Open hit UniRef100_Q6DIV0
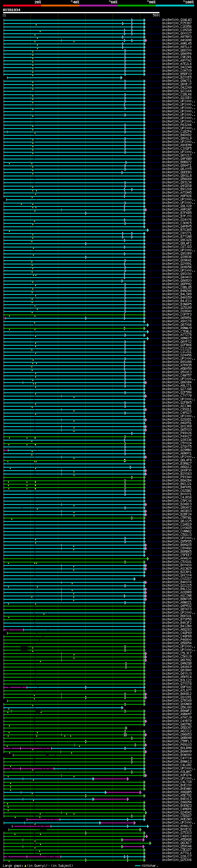The image size is (197, 868). coord(177,50)
